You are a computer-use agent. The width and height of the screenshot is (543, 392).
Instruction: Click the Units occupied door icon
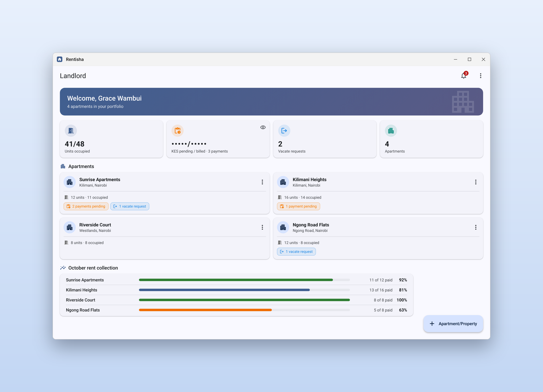pos(71,131)
